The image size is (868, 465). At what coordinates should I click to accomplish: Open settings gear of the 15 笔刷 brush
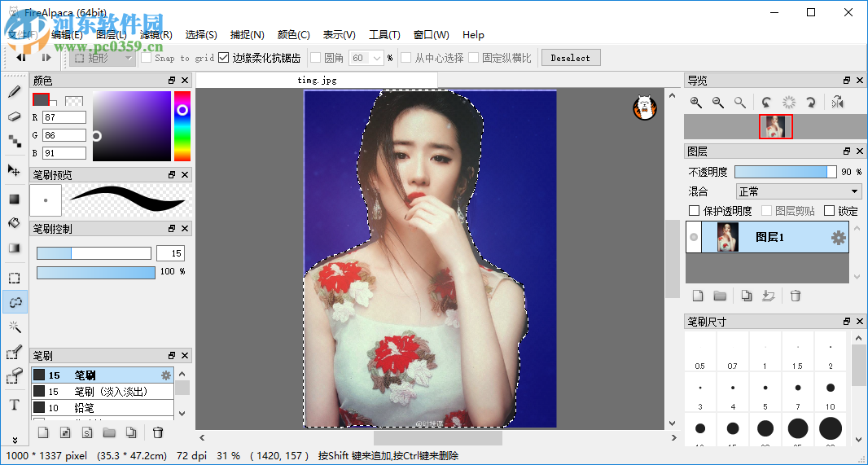coord(165,375)
